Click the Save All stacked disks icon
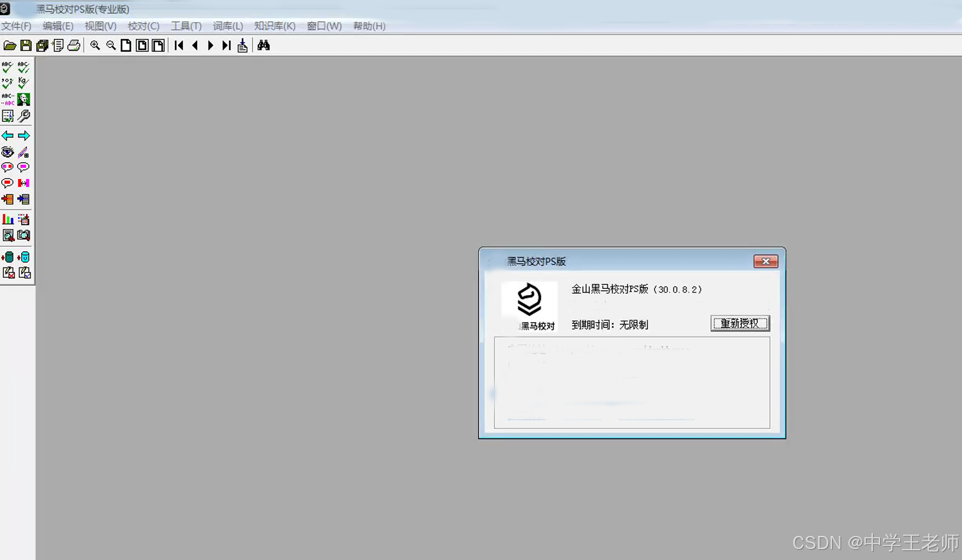The height and width of the screenshot is (560, 962). (42, 46)
